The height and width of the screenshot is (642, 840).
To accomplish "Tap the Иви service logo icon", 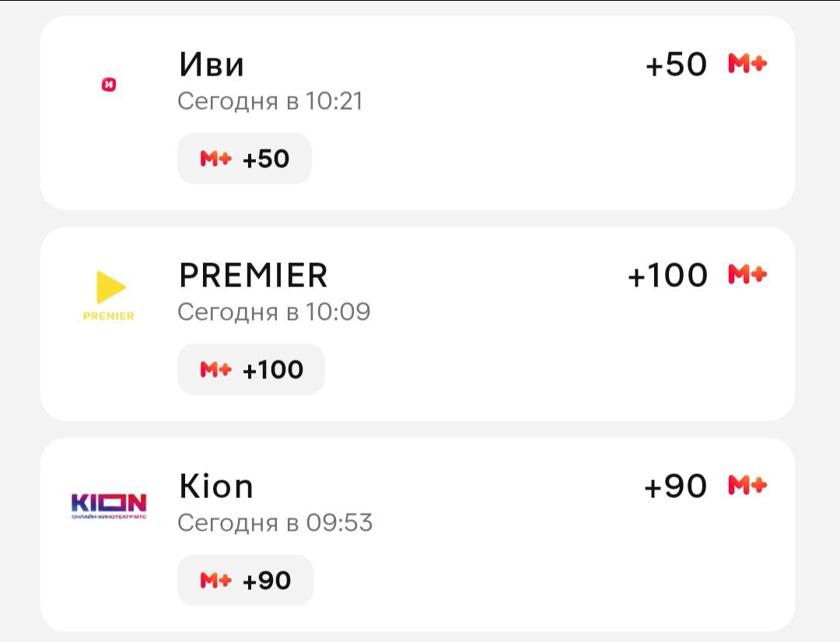I will tap(109, 85).
